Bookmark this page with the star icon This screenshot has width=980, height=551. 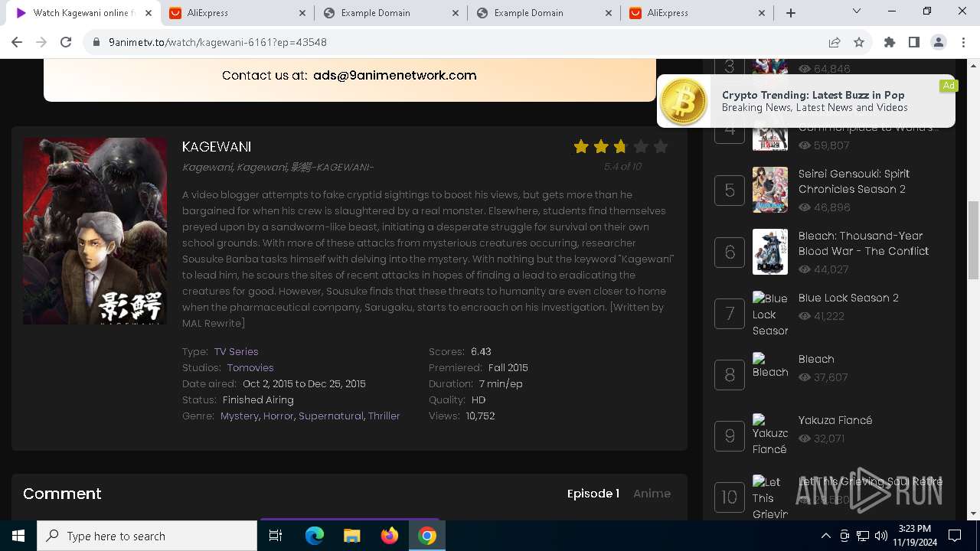point(859,42)
